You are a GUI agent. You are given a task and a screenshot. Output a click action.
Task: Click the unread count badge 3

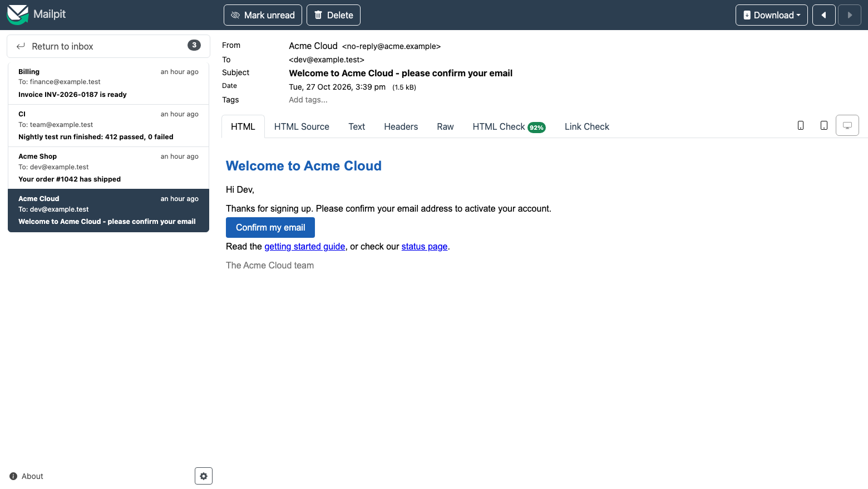194,45
